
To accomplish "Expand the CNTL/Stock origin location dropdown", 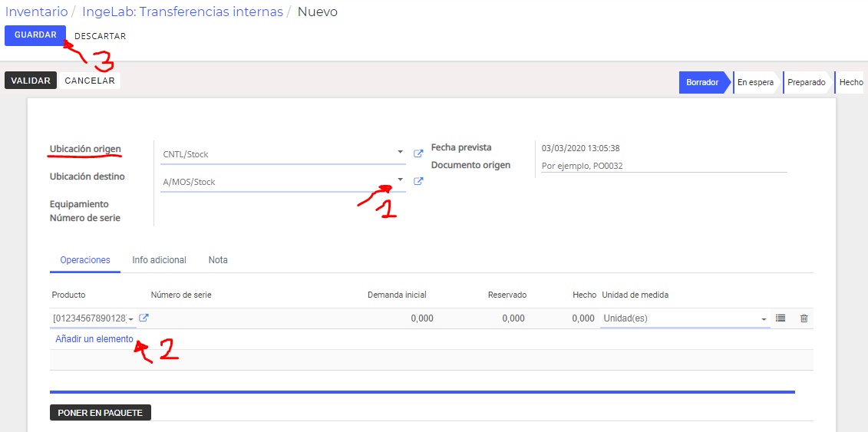I will [400, 152].
